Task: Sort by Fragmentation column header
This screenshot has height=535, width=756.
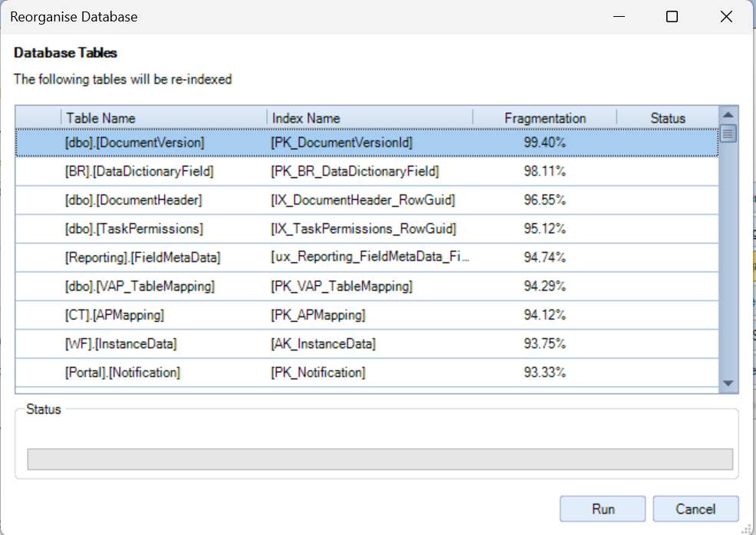Action: click(544, 118)
